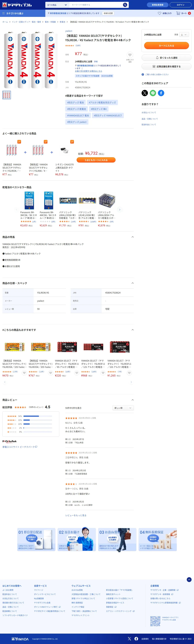Image resolution: width=194 pixels, height=644 pixels.
Task: Share product on LINE
Action: (x=153, y=93)
